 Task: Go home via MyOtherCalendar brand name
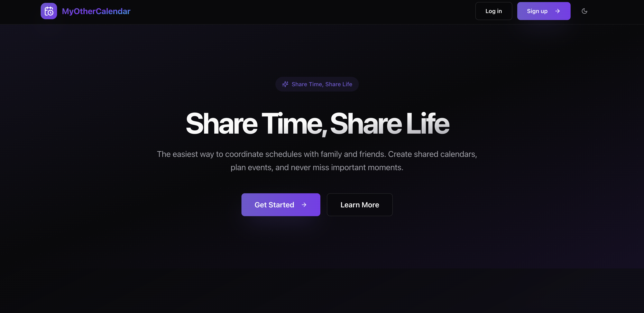pos(96,11)
